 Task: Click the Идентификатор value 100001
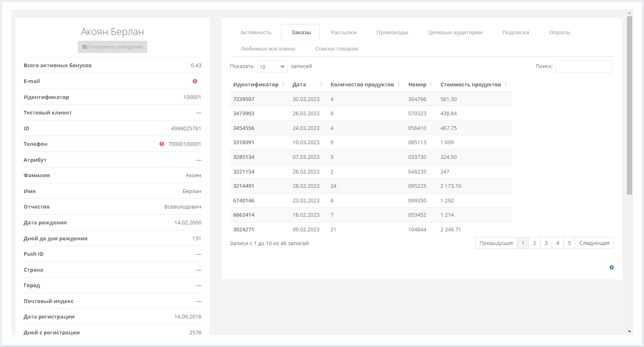pos(192,97)
